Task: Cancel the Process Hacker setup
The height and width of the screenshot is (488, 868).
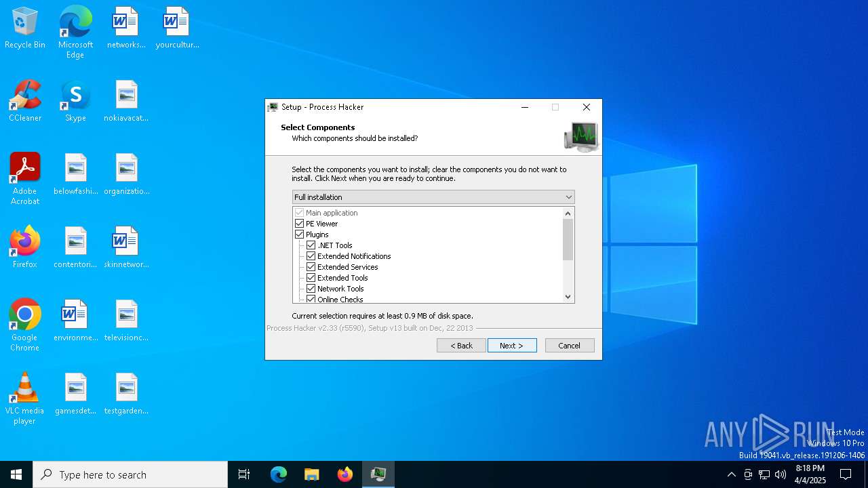Action: click(x=570, y=346)
